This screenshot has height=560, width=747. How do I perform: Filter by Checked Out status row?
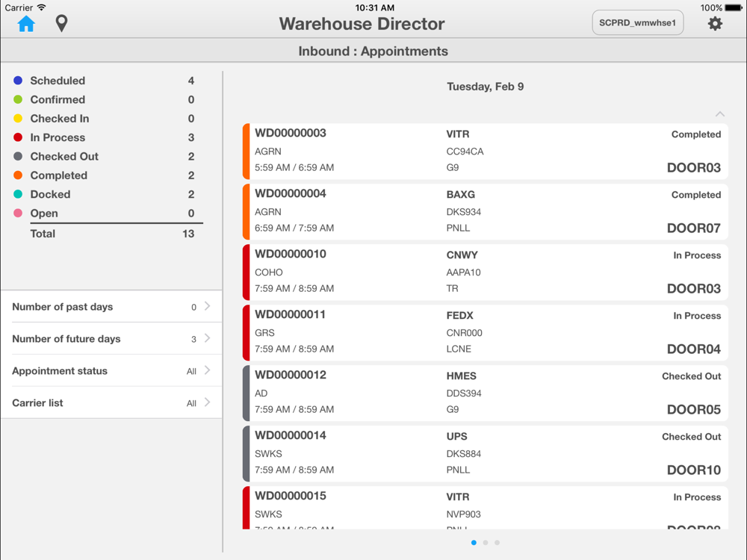coord(104,156)
